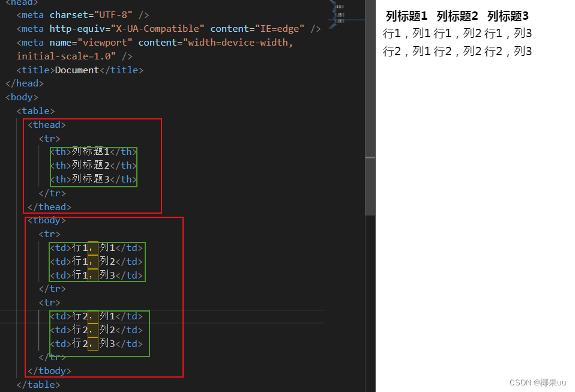Viewport: 575px width, 392px height.
Task: Select the <td>行2，列1</td> code line
Action: (x=96, y=316)
